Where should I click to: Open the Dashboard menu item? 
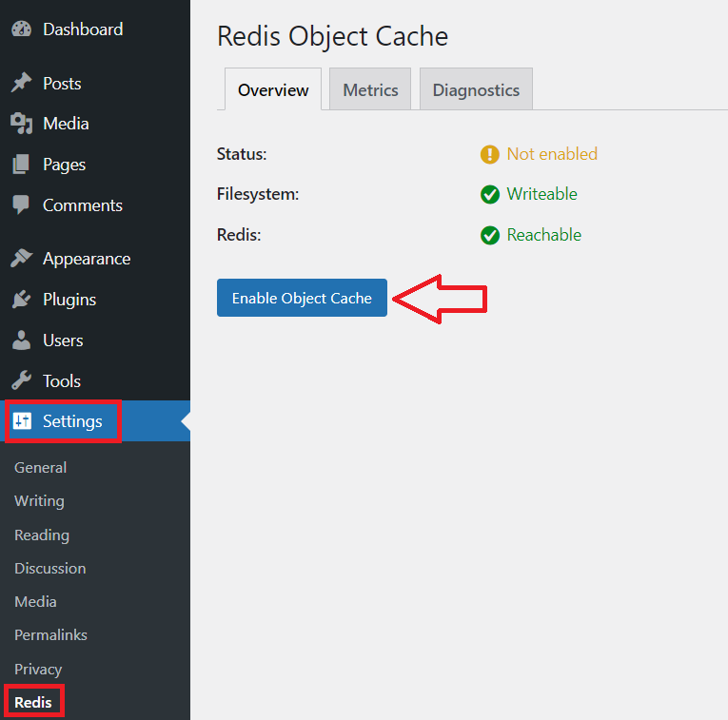point(95,29)
